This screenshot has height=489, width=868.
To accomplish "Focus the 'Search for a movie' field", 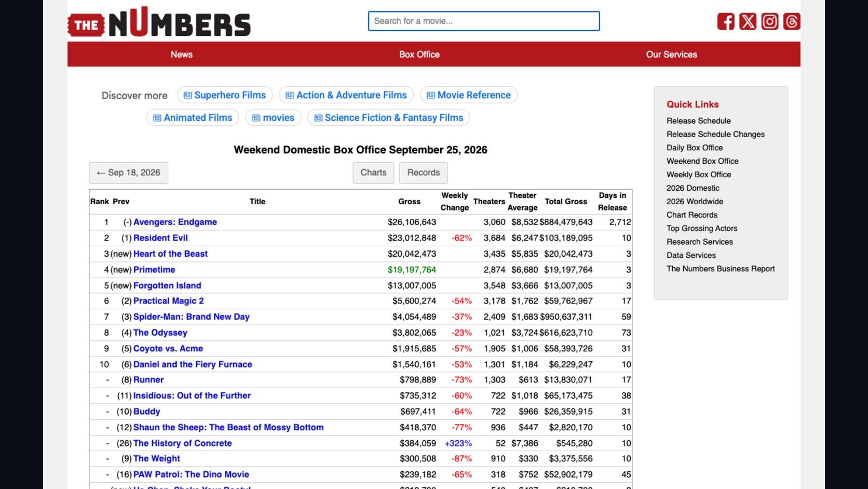I will [484, 21].
